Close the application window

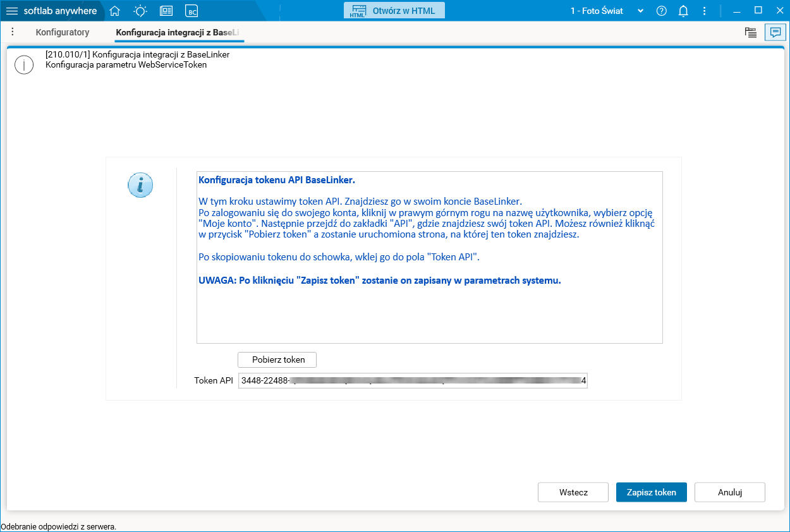(779, 11)
